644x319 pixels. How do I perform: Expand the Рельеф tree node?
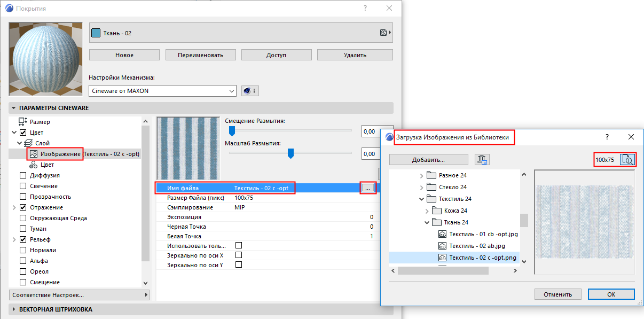coord(14,239)
